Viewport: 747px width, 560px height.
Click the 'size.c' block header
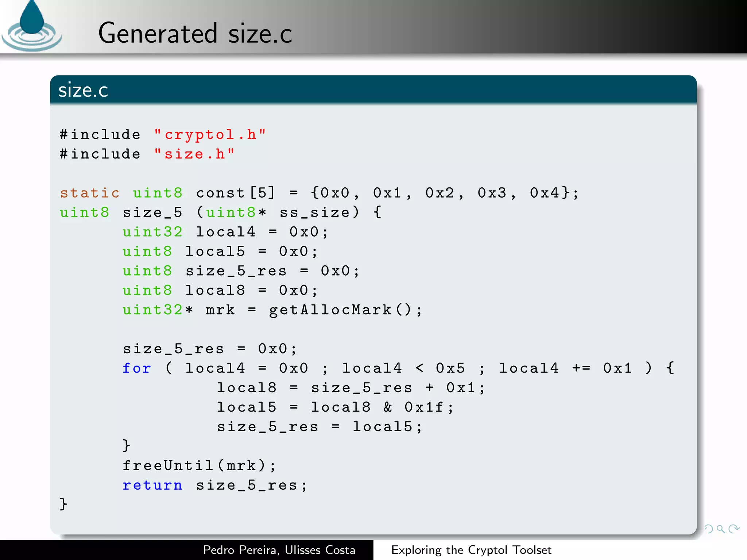373,90
